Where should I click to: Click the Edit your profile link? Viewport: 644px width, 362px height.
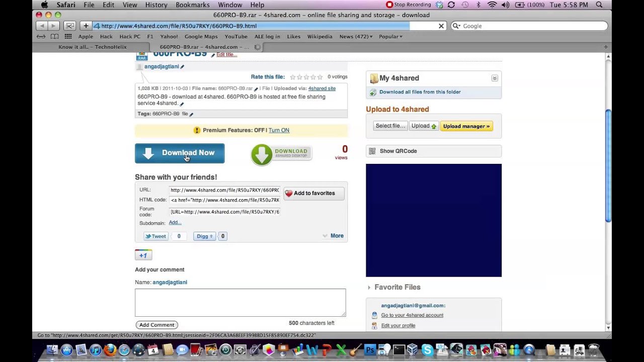click(x=398, y=326)
